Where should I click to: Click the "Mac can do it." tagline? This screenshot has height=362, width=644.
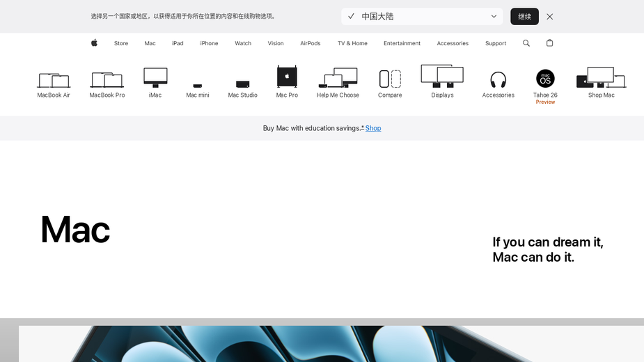point(533,257)
